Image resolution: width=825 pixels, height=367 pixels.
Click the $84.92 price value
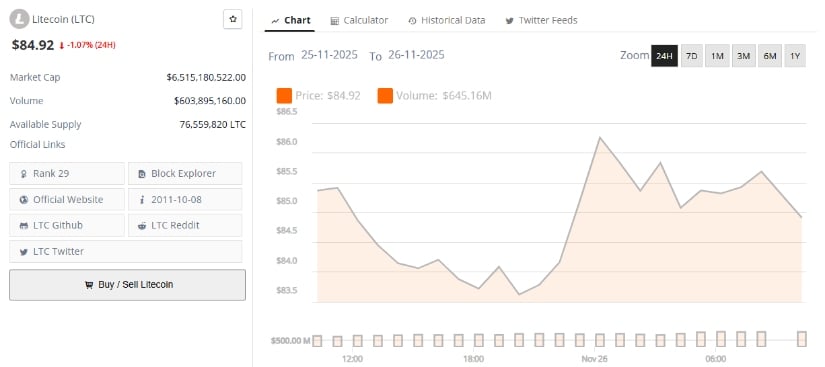click(33, 45)
